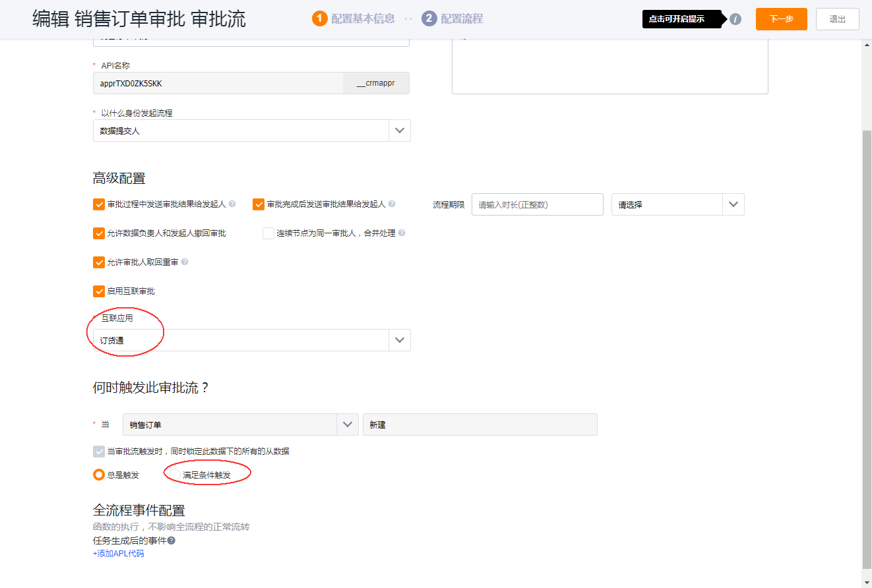872x588 pixels.
Task: Go to step 2 配置流程
Action: coord(452,18)
